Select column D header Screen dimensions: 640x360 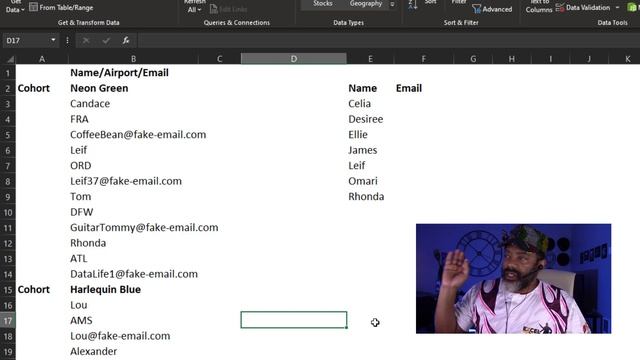(x=294, y=59)
